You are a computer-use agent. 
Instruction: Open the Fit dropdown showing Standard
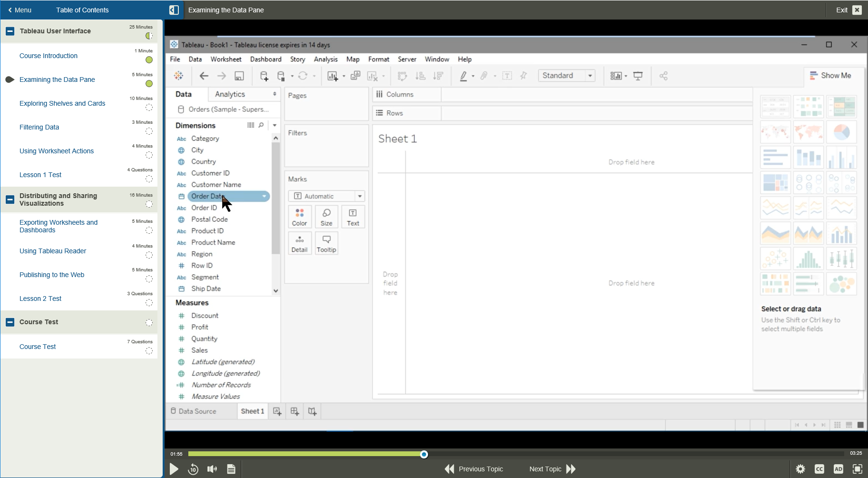(x=566, y=75)
